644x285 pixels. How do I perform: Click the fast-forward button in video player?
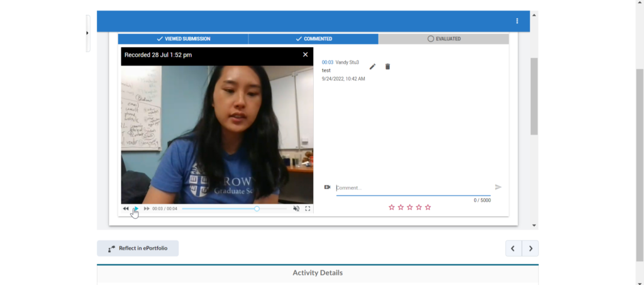tap(147, 208)
